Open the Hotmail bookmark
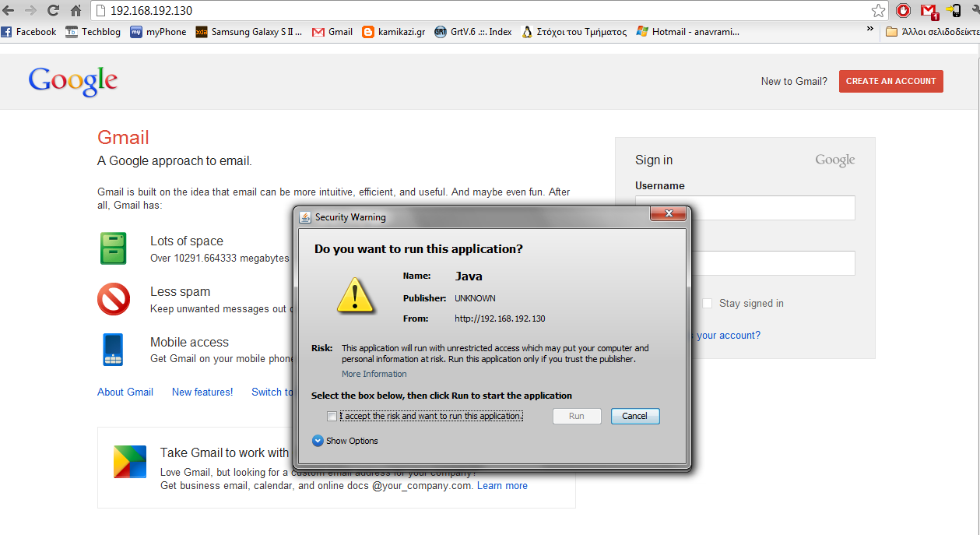The width and height of the screenshot is (980, 535). 688,32
